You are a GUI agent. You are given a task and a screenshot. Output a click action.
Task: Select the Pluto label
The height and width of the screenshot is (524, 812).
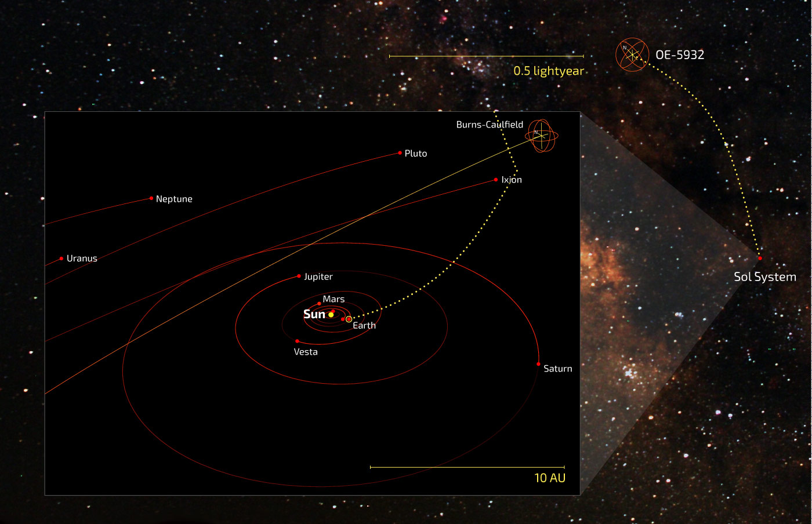coord(416,154)
